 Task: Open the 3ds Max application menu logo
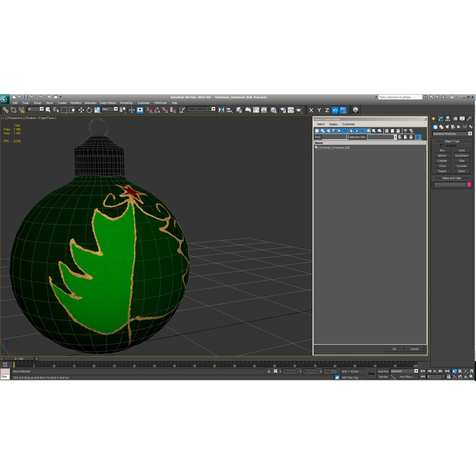[4, 99]
